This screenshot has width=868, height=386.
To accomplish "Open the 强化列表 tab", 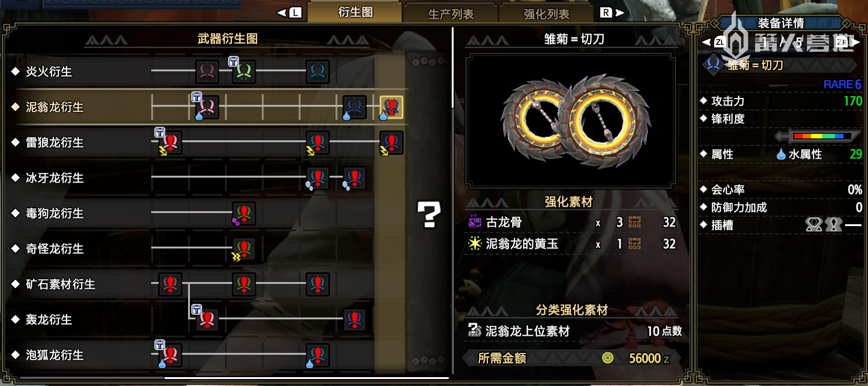I will pyautogui.click(x=546, y=14).
